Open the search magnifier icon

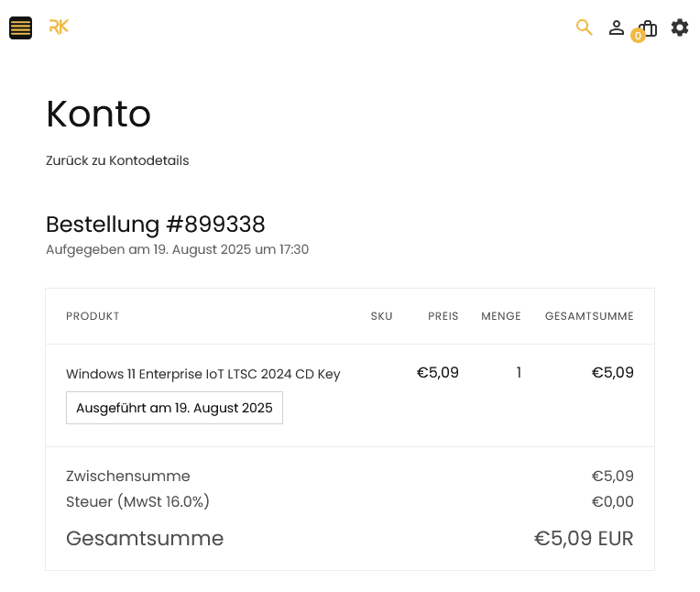(x=584, y=27)
